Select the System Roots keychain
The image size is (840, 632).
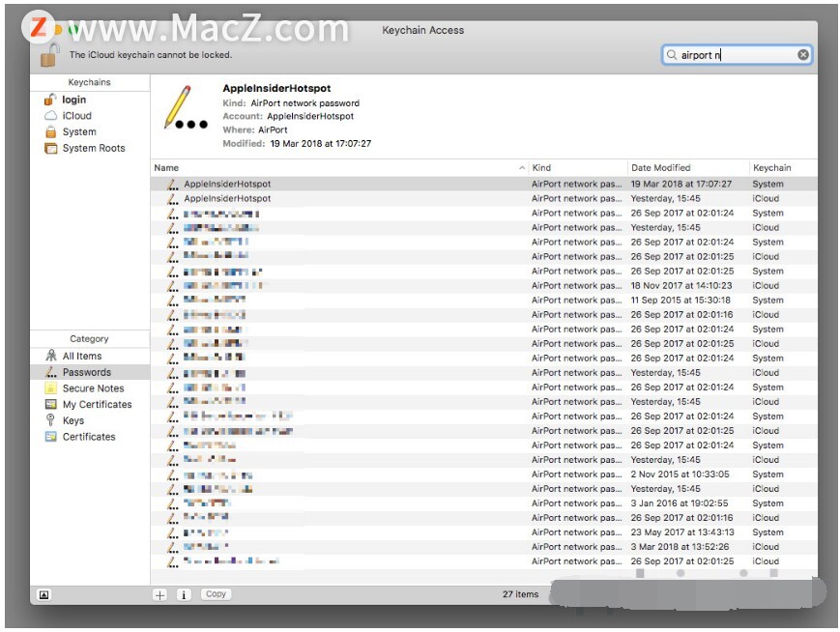click(93, 148)
